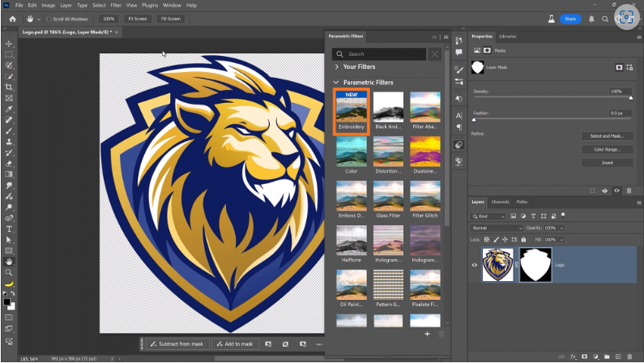Click the Density slider handle

click(x=631, y=98)
